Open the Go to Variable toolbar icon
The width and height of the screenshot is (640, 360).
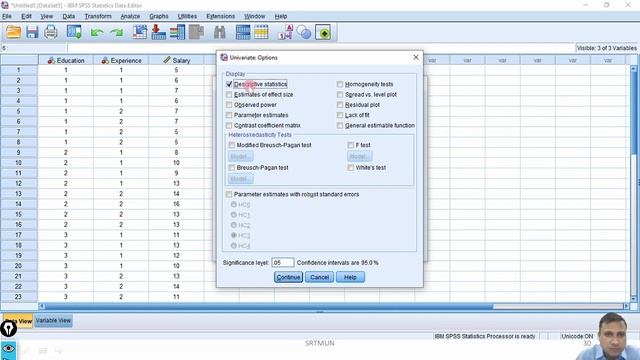click(158, 32)
